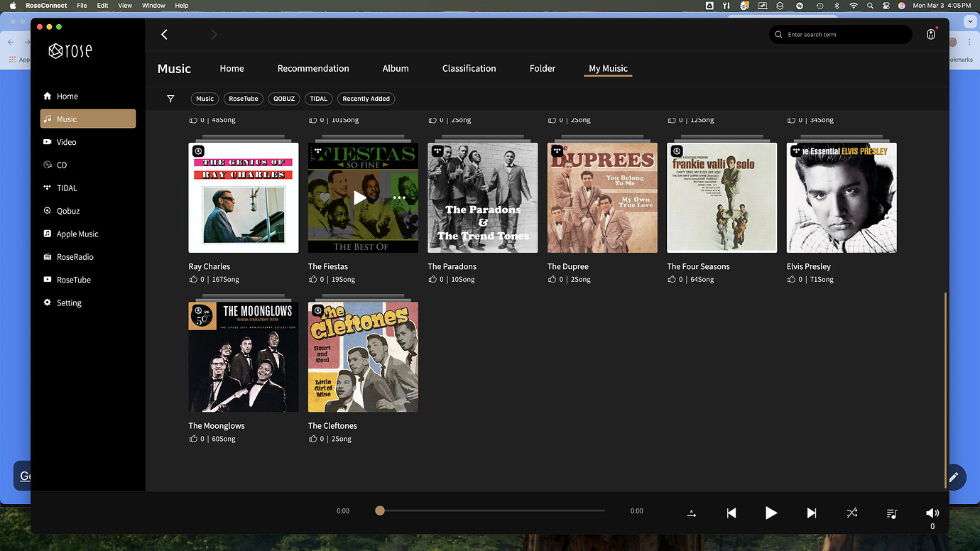
Task: Open Apple Music in the sidebar
Action: click(x=87, y=234)
